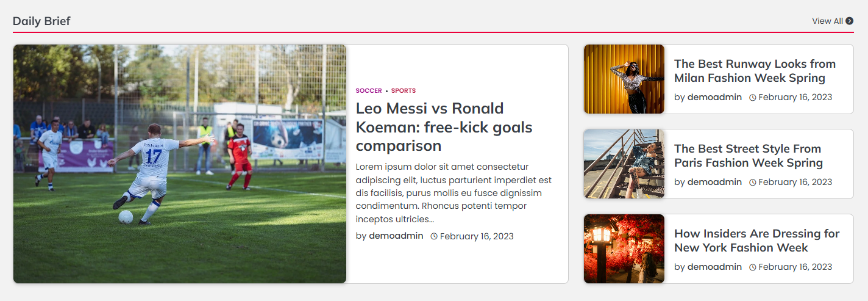Read The Best Street Style article title
This screenshot has width=868, height=301.
[749, 156]
